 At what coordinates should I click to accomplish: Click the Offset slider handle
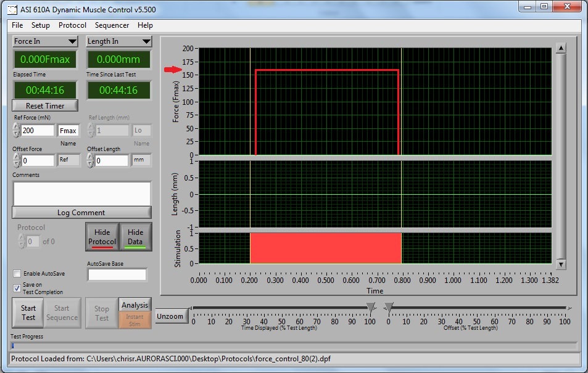coord(389,308)
